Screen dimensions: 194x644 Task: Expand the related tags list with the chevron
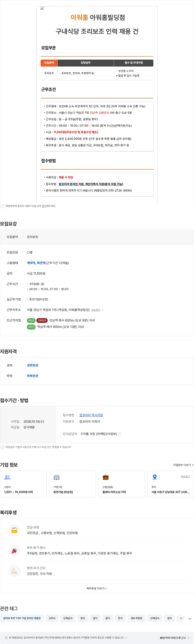pos(190,619)
